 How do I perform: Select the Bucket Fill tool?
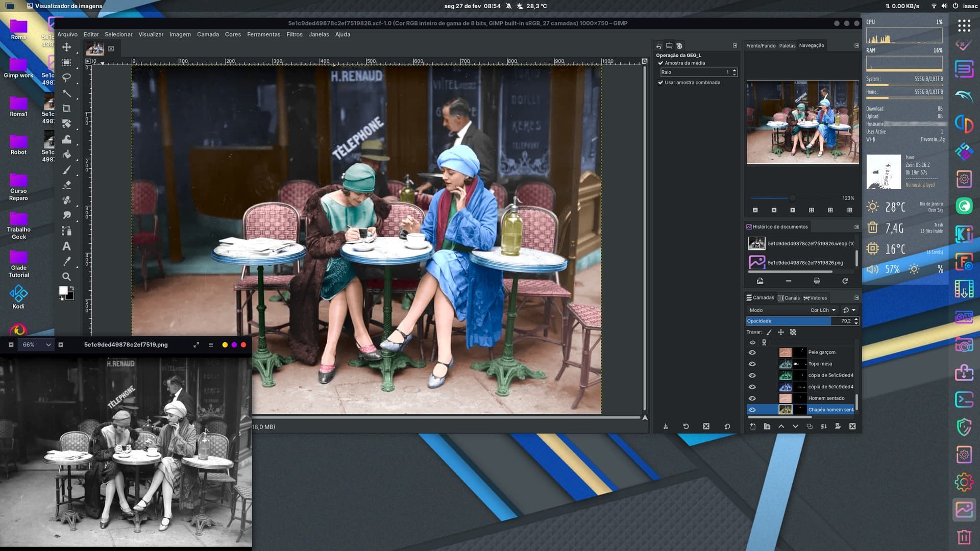coord(66,154)
